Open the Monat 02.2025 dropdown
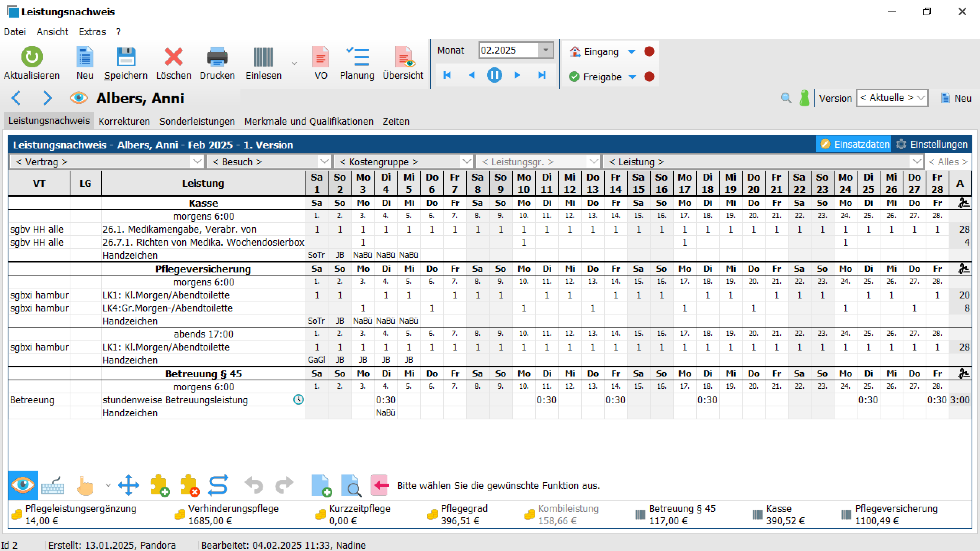Viewport: 980px width, 551px height. [546, 50]
